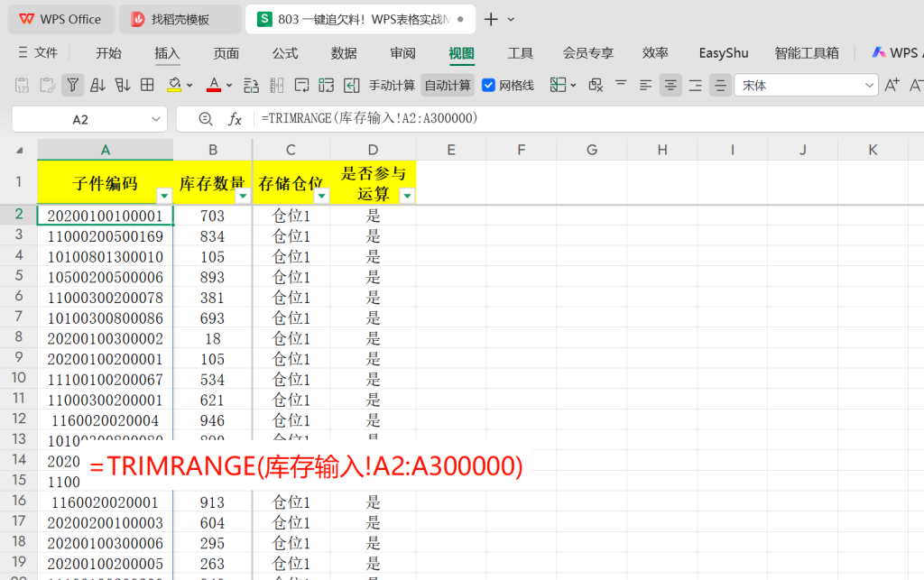The image size is (924, 580).
Task: Click the freeze panes icon
Action: pos(558,86)
